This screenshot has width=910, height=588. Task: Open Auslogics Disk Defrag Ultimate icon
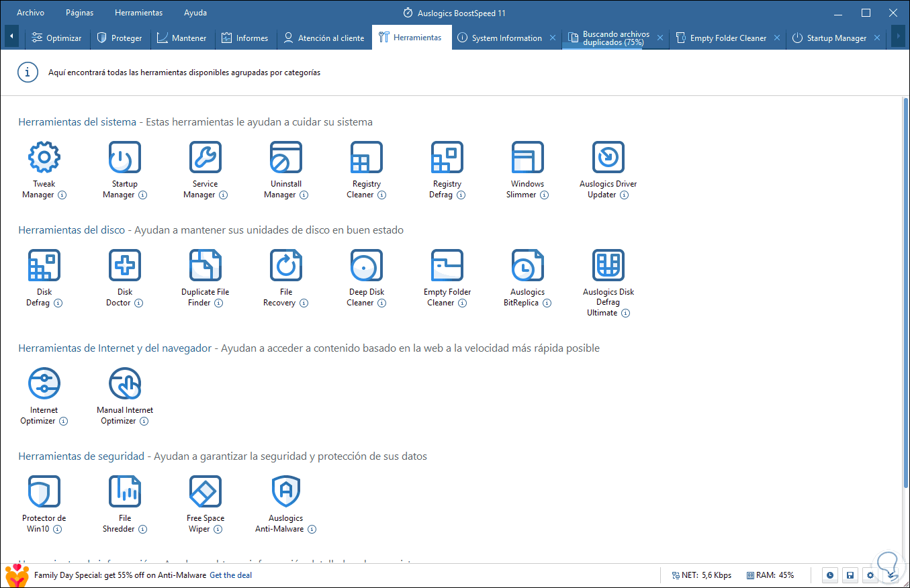point(608,266)
